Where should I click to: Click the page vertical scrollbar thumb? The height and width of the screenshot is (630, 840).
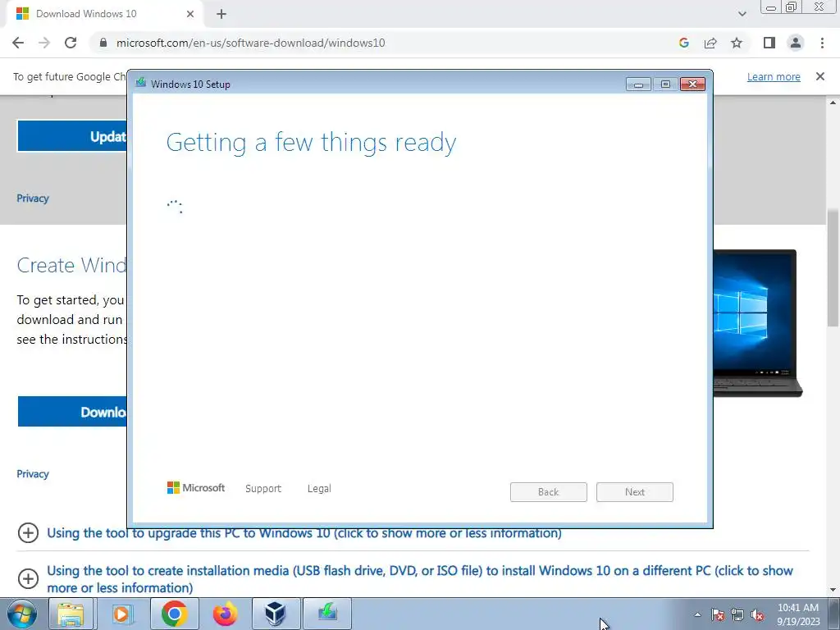point(833,267)
